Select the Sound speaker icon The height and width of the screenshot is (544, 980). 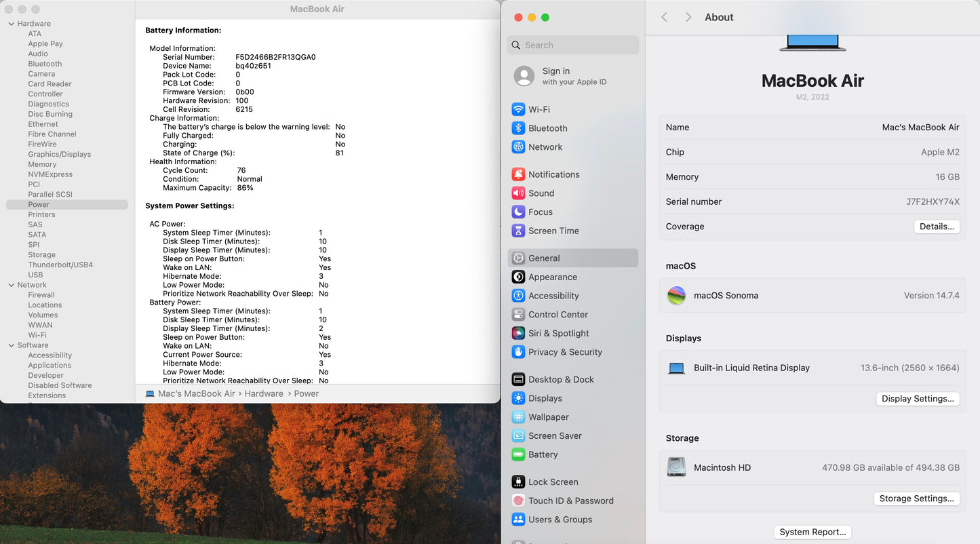518,193
